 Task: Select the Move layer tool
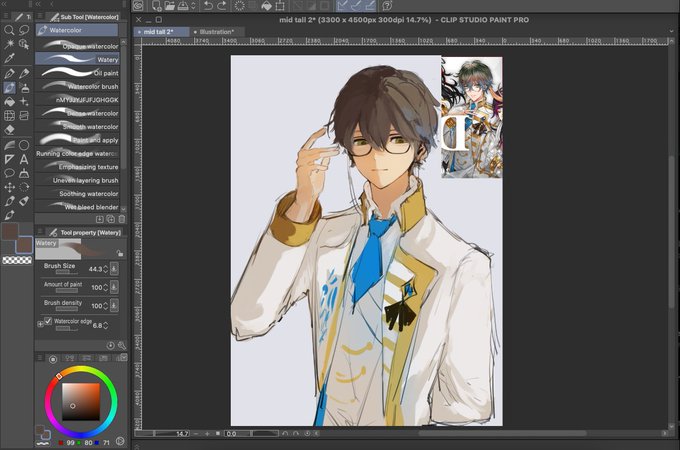tap(9, 187)
